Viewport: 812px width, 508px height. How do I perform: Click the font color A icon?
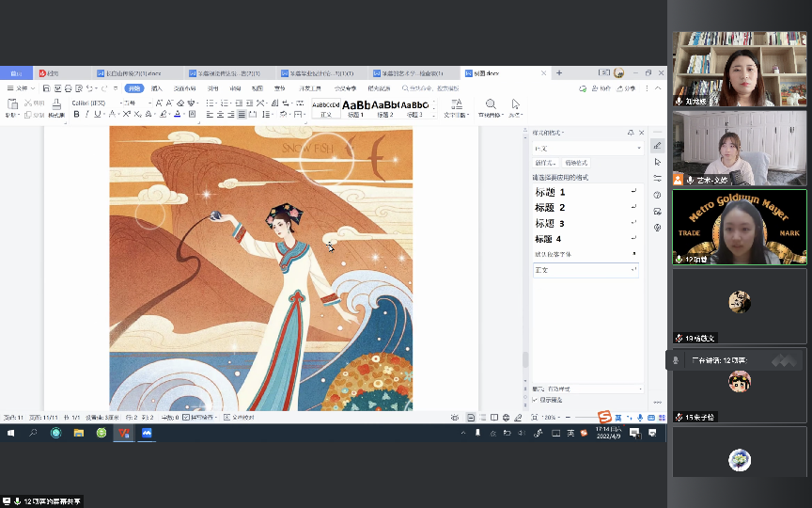(x=177, y=114)
